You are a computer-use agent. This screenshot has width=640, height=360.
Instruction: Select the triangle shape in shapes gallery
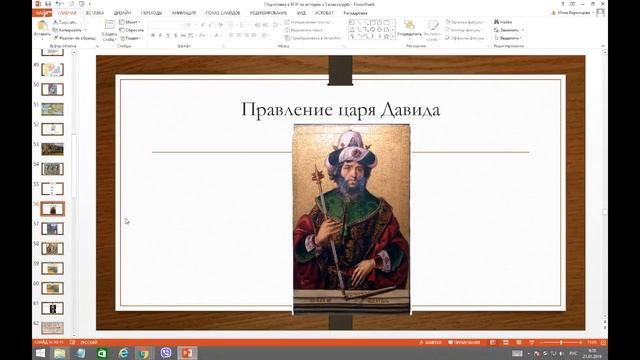[352, 30]
